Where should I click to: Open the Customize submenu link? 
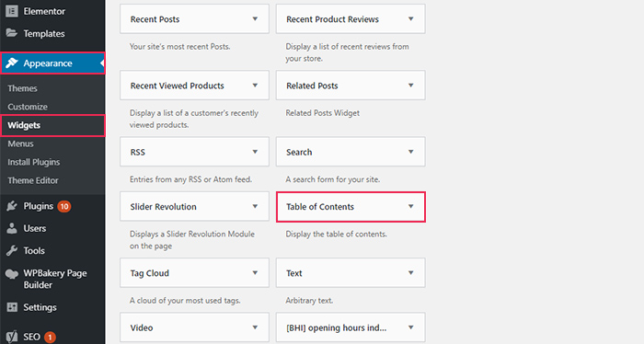[x=28, y=107]
